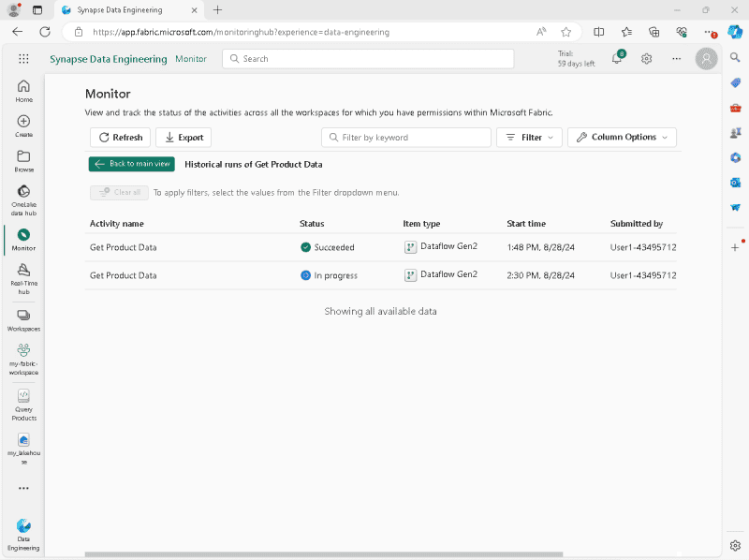Viewport: 749px width, 560px height.
Task: Expand the Filter dropdown
Action: [529, 138]
